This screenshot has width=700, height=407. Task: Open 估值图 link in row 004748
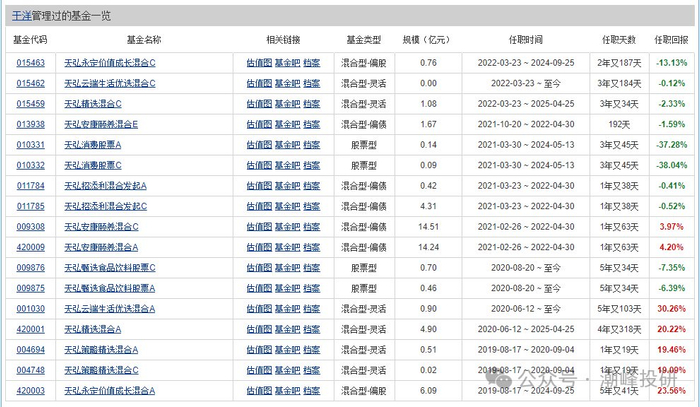tap(259, 370)
